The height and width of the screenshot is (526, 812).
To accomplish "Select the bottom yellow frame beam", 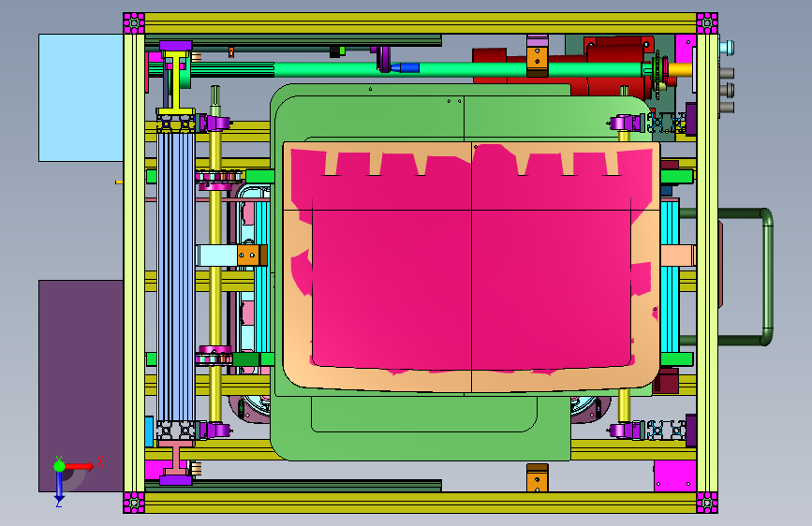I will [421, 503].
